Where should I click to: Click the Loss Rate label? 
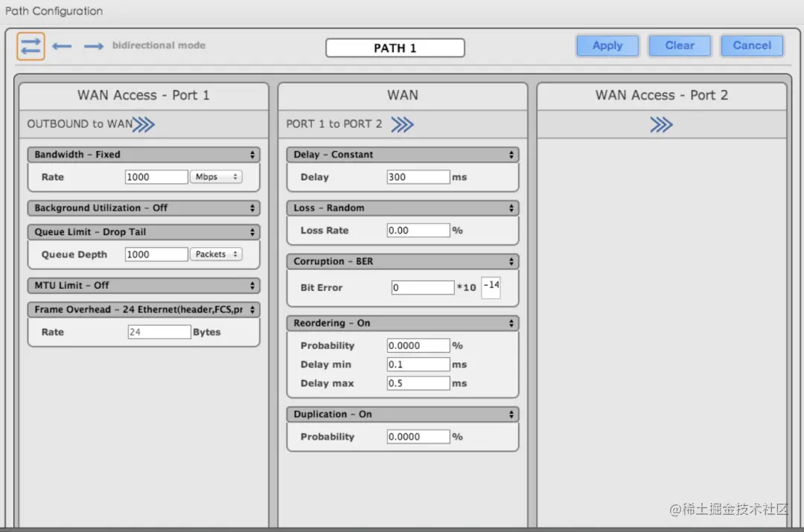click(325, 231)
